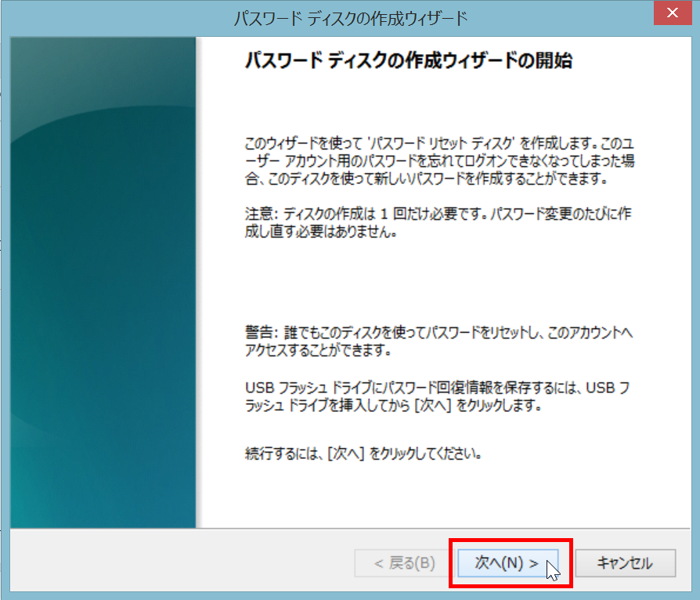Click the disabled < 戻る(B) button
The image size is (700, 600).
click(404, 563)
